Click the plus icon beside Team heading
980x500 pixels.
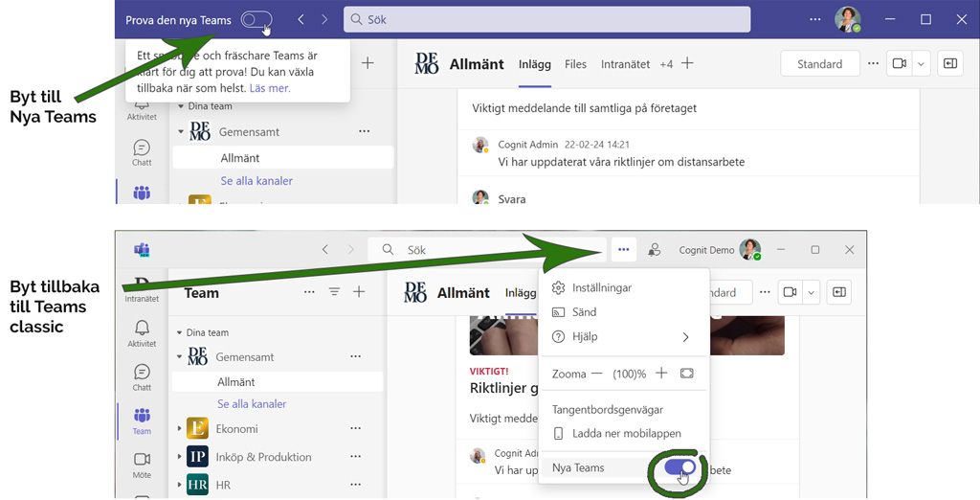[359, 292]
